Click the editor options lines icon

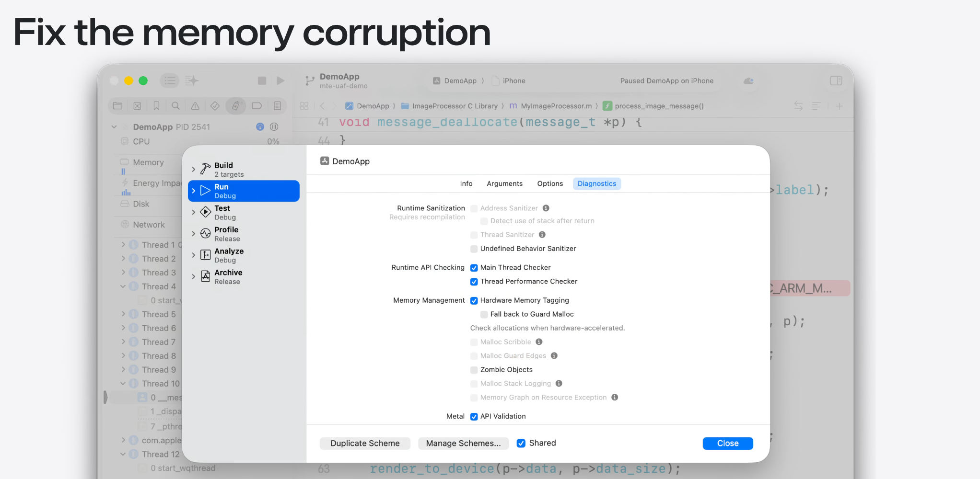tap(816, 106)
